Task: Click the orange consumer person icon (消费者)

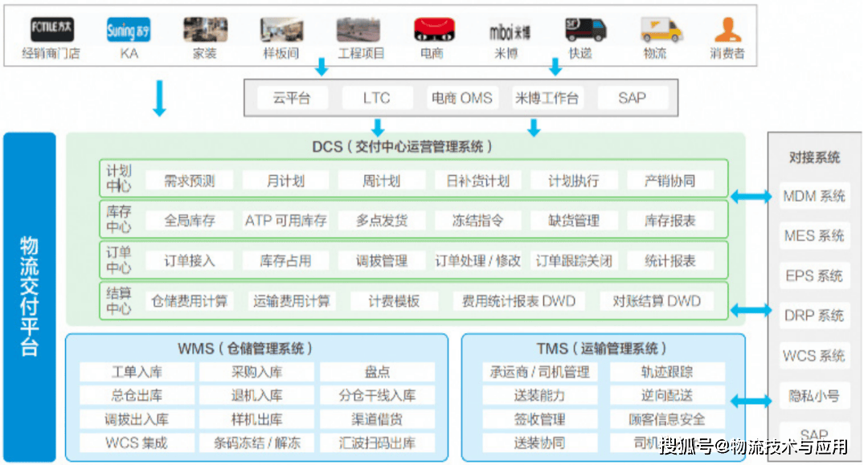Action: (727, 31)
